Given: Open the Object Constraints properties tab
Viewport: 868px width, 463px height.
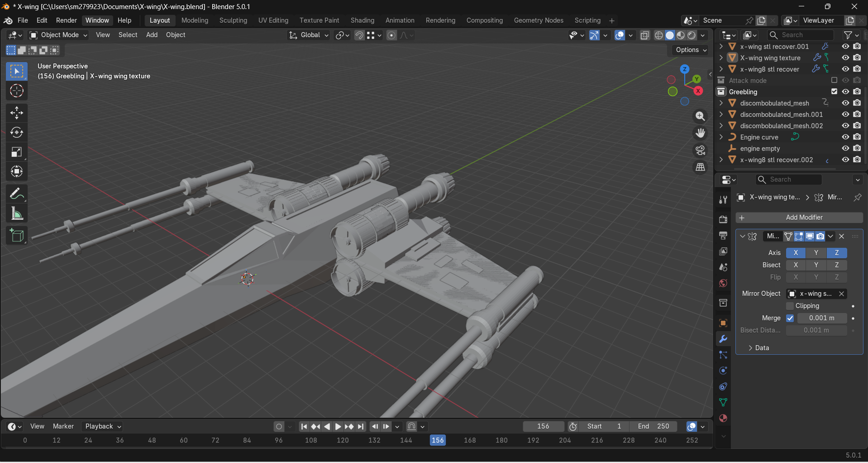Looking at the screenshot, I should click(x=723, y=386).
